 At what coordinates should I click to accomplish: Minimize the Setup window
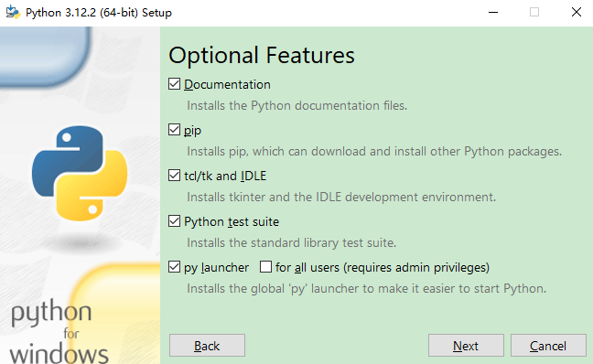[x=493, y=12]
